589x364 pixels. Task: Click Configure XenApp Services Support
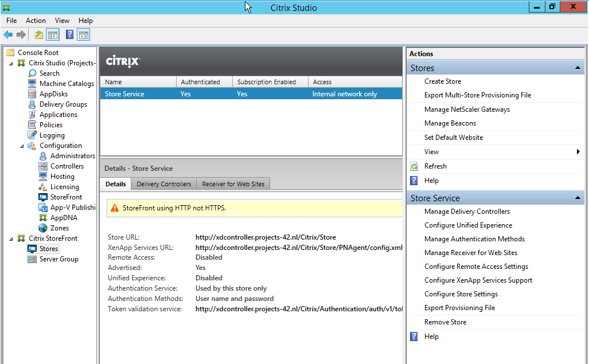click(x=478, y=280)
